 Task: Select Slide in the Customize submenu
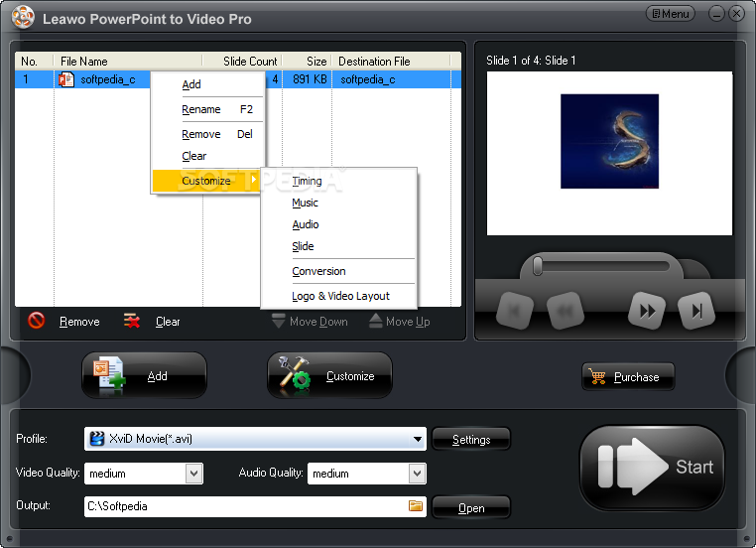[x=338, y=246]
